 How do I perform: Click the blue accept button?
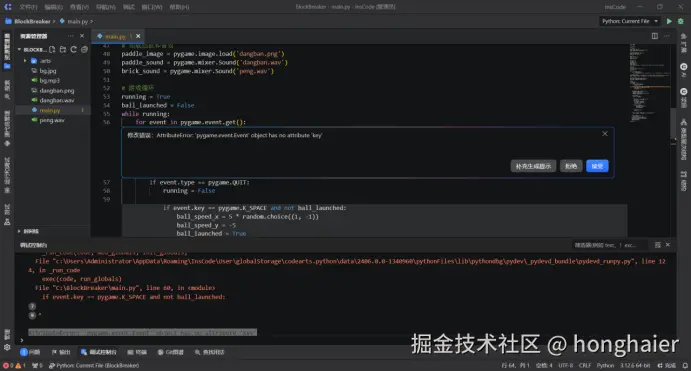[597, 166]
